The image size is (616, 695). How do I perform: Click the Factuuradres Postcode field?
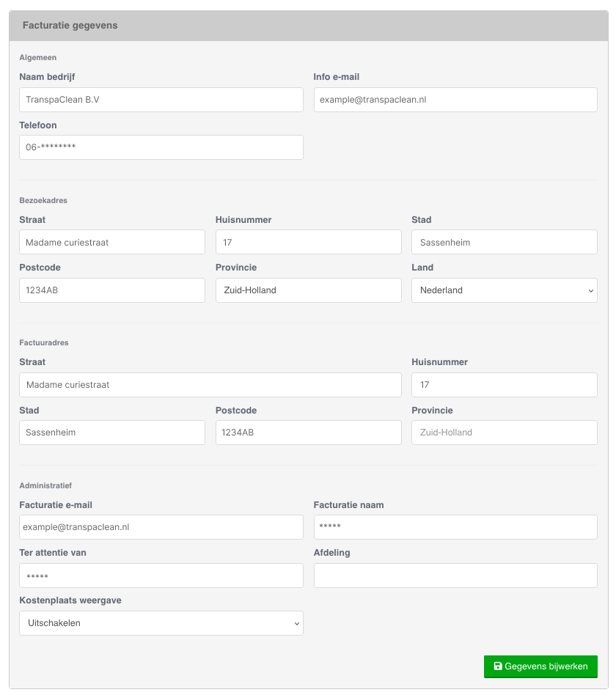[308, 433]
